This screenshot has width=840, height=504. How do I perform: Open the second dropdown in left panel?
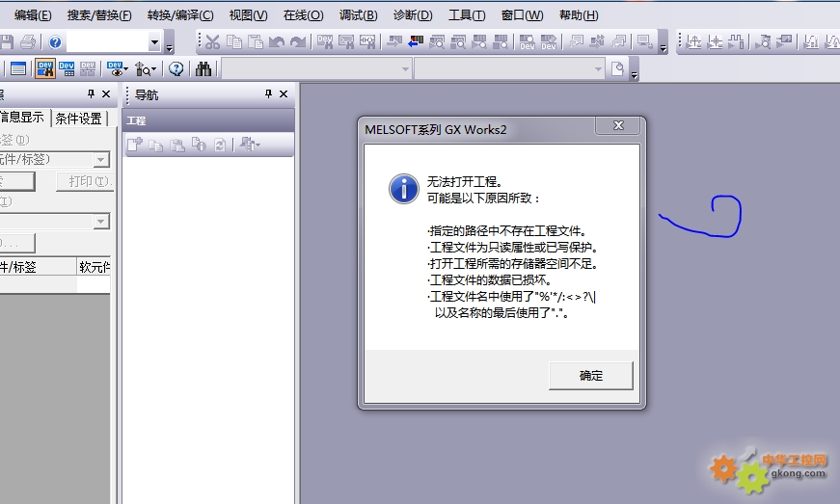point(100,222)
